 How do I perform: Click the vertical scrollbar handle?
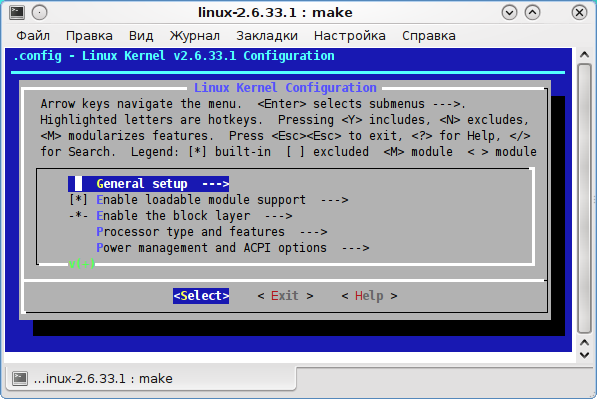pyautogui.click(x=584, y=198)
